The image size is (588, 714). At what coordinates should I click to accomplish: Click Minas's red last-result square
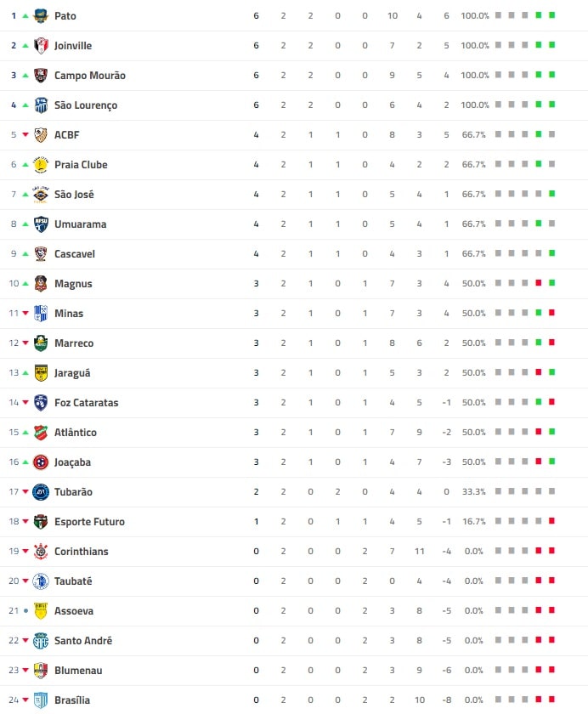pos(552,314)
